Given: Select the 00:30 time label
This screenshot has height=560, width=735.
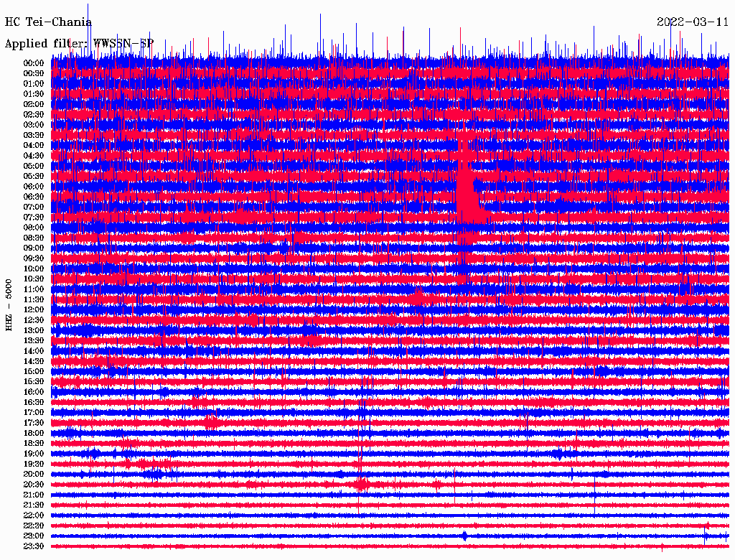Looking at the screenshot, I should (34, 74).
